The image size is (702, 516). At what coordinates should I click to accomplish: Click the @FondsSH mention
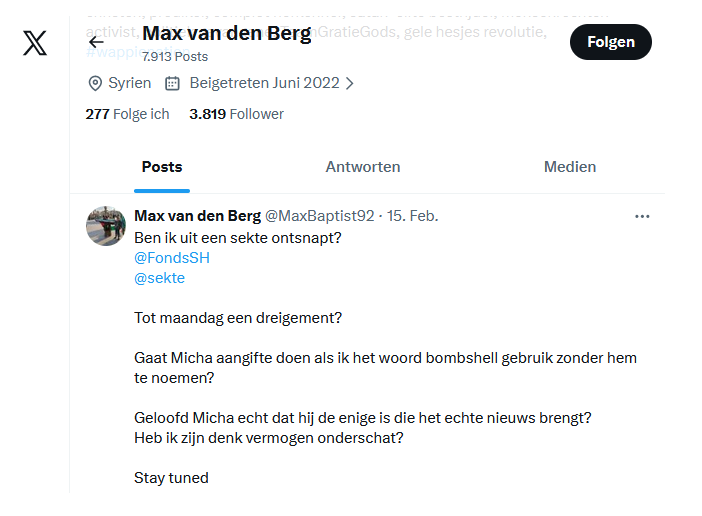click(172, 257)
